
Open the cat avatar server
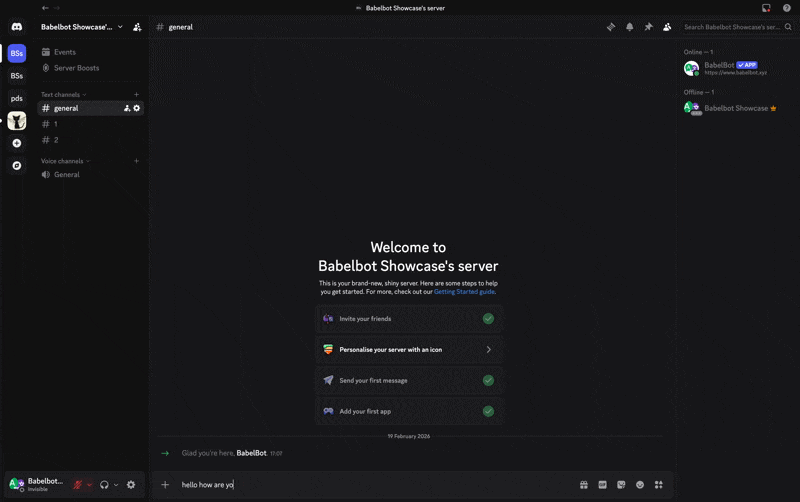coord(17,121)
